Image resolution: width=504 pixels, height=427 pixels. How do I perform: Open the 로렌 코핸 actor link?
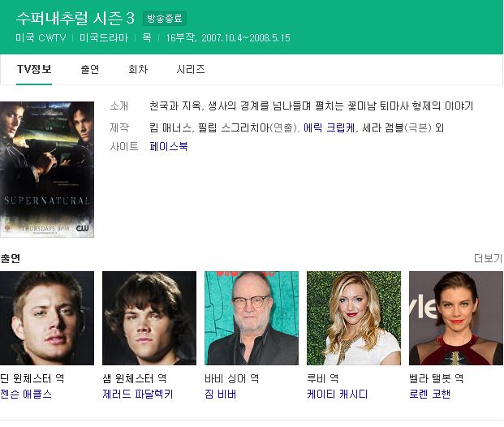429,394
